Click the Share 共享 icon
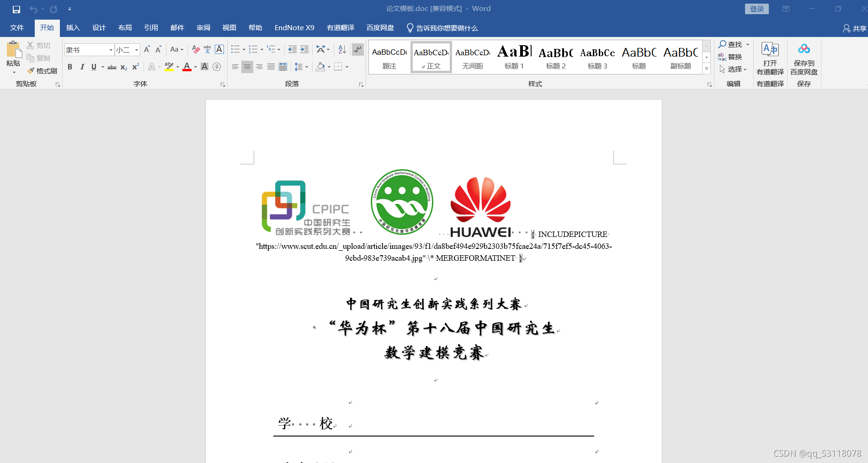 (x=854, y=28)
